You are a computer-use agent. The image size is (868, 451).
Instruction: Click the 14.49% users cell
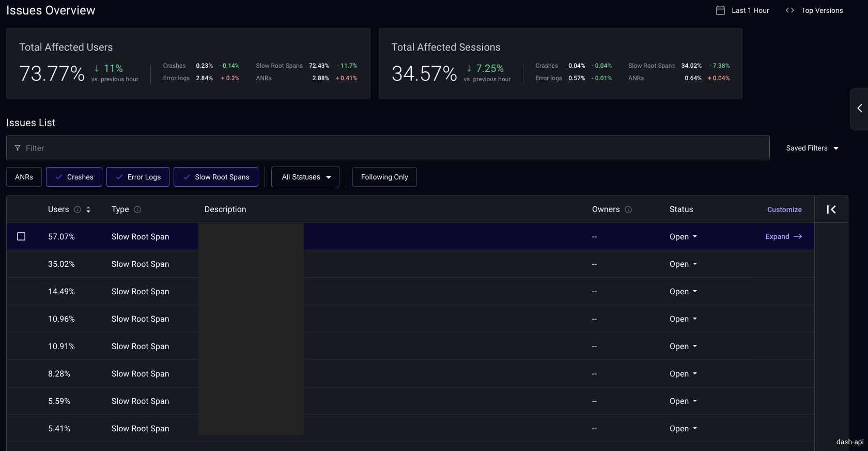pos(61,291)
